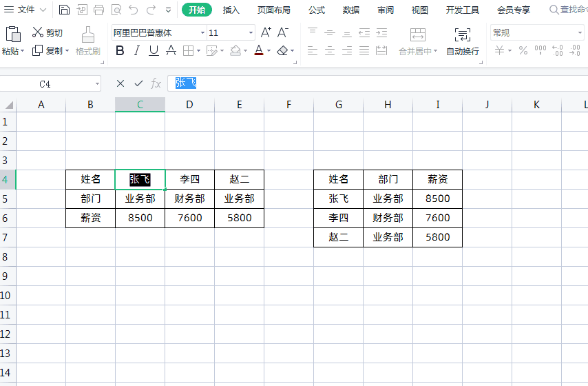The height and width of the screenshot is (386, 588).
Task: Open insert function fx
Action: click(x=156, y=83)
